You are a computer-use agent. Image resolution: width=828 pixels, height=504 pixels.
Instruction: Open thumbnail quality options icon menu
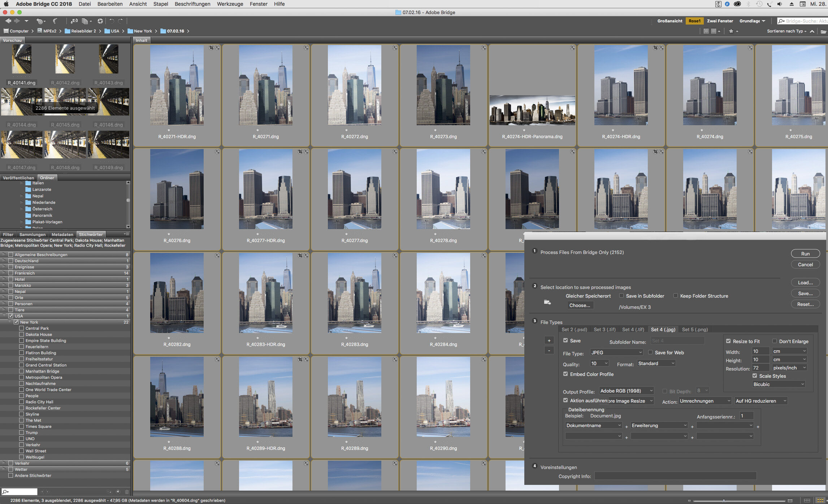(715, 31)
